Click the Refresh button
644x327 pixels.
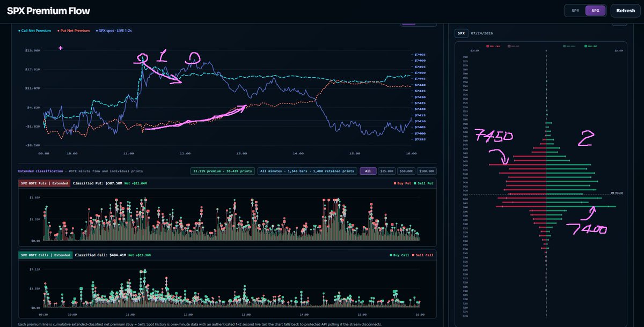click(626, 11)
